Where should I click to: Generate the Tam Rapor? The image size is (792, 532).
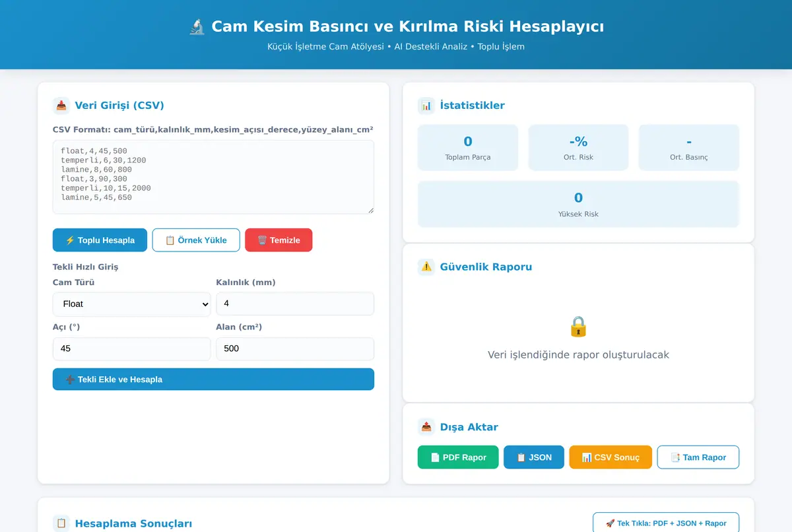tap(698, 457)
